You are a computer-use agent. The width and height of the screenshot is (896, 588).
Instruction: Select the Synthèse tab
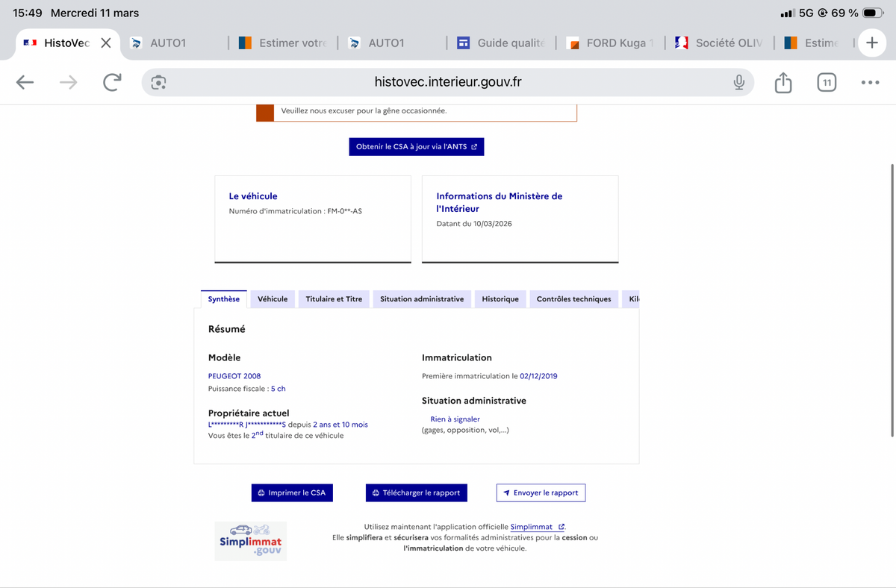pyautogui.click(x=224, y=299)
